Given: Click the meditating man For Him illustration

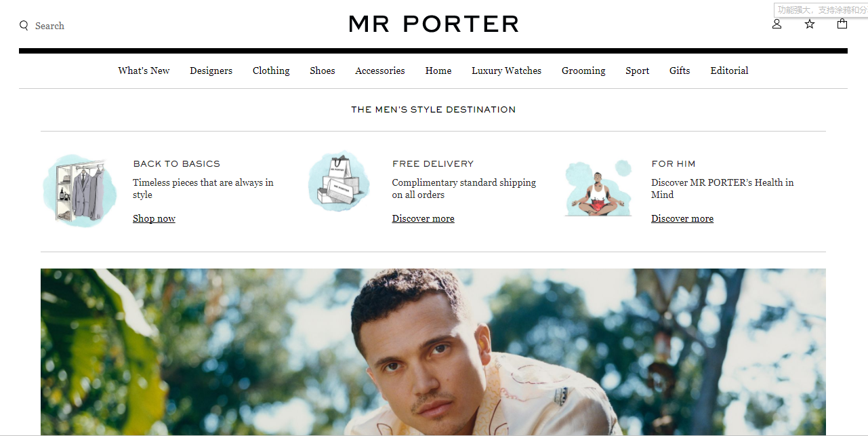Looking at the screenshot, I should [598, 189].
